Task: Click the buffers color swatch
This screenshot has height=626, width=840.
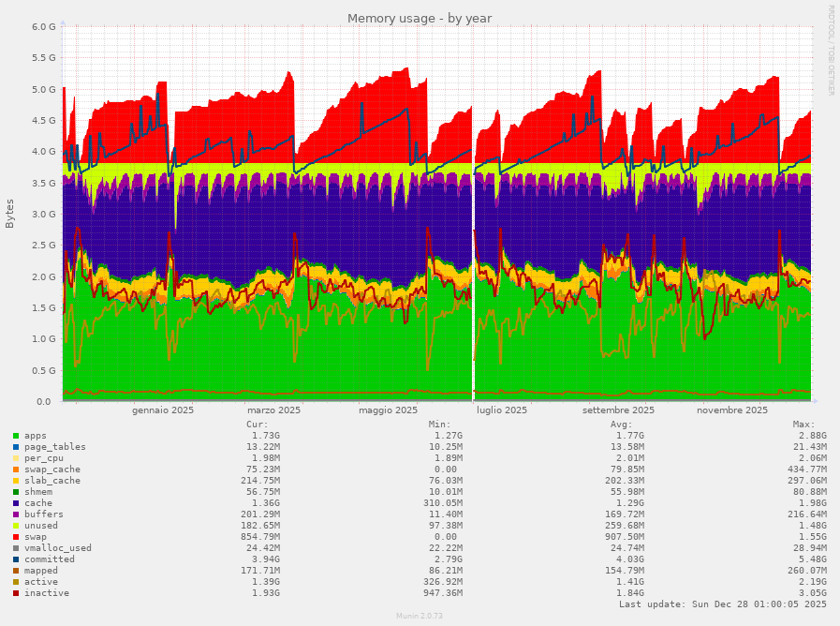Action: pyautogui.click(x=15, y=514)
